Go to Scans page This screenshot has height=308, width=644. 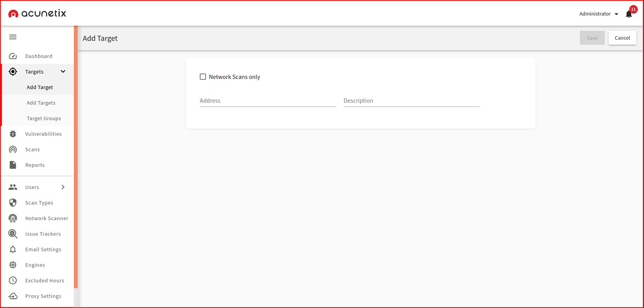coord(38,149)
